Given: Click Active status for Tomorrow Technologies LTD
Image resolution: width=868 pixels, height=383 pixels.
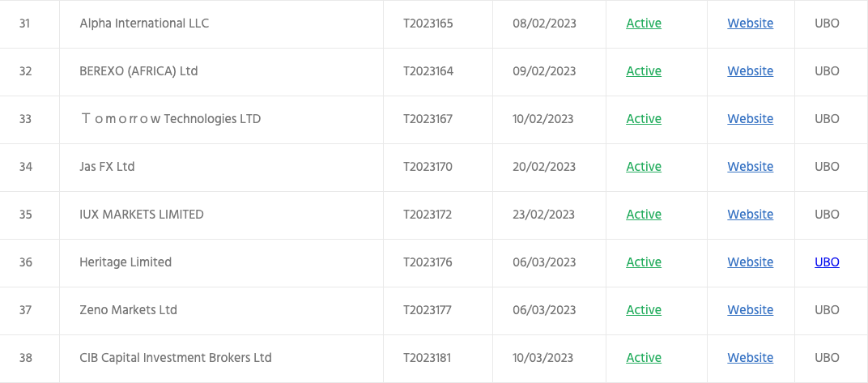Looking at the screenshot, I should click(x=643, y=119).
